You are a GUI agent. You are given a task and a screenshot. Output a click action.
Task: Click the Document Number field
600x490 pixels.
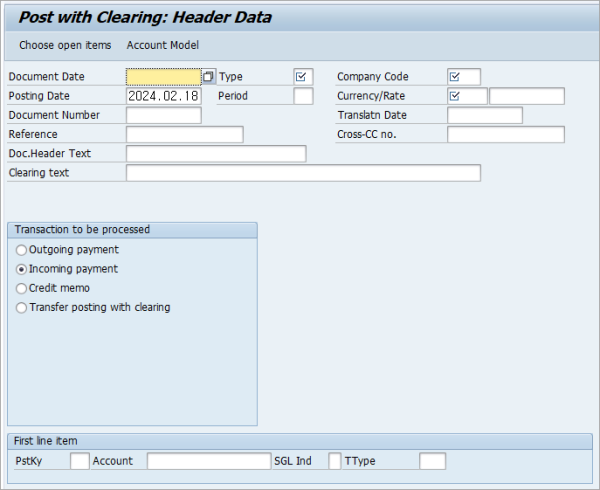[164, 115]
